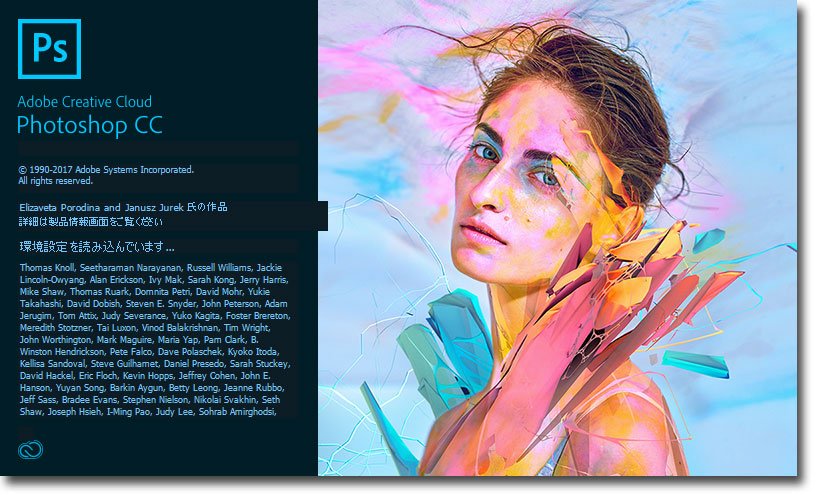The height and width of the screenshot is (493, 814).
Task: Click the All rights reserved text
Action: [x=56, y=181]
